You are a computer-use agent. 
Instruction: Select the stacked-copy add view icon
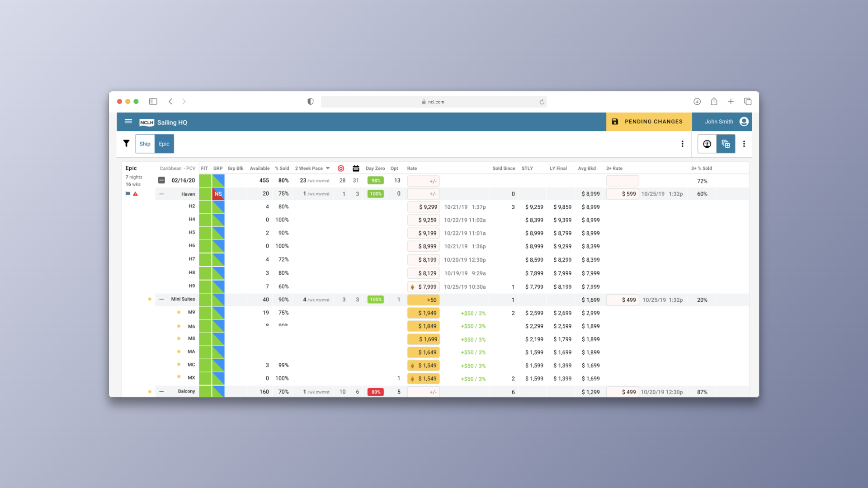[x=726, y=144]
